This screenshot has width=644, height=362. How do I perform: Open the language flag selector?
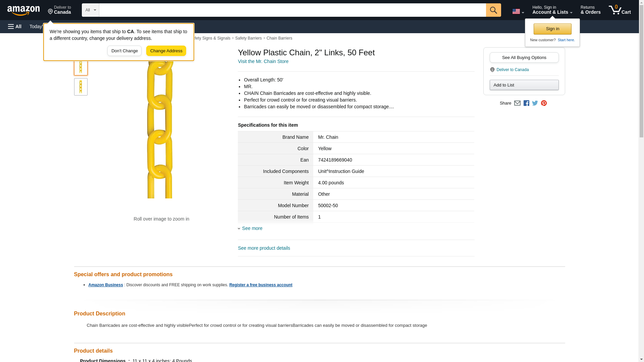[x=518, y=11]
